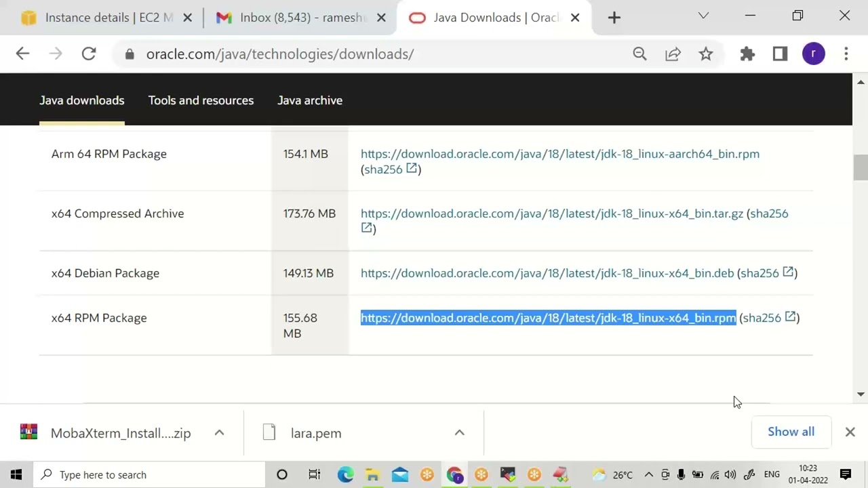Open the taskbar clock showing 10:23

pyautogui.click(x=808, y=474)
